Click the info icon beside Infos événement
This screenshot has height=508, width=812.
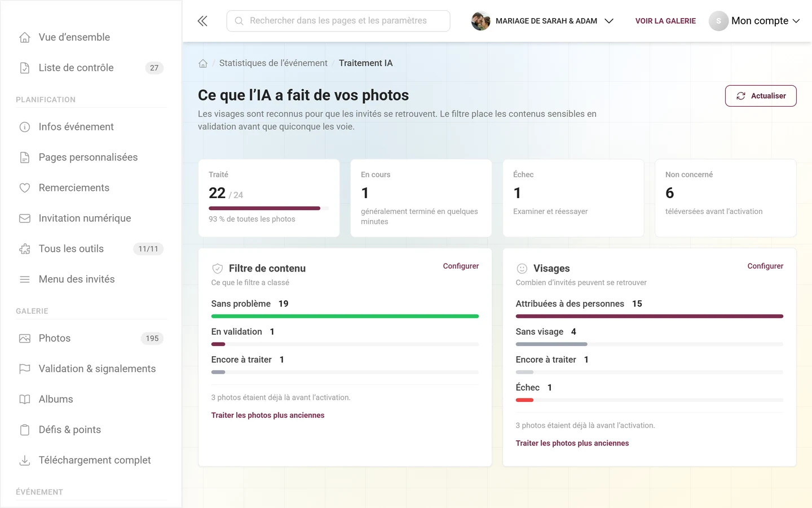pyautogui.click(x=25, y=127)
